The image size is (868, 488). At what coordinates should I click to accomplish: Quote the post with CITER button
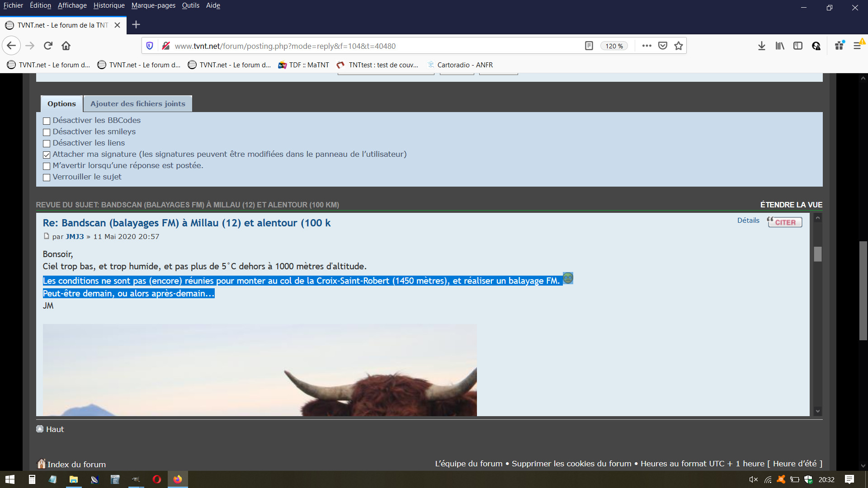tap(785, 222)
